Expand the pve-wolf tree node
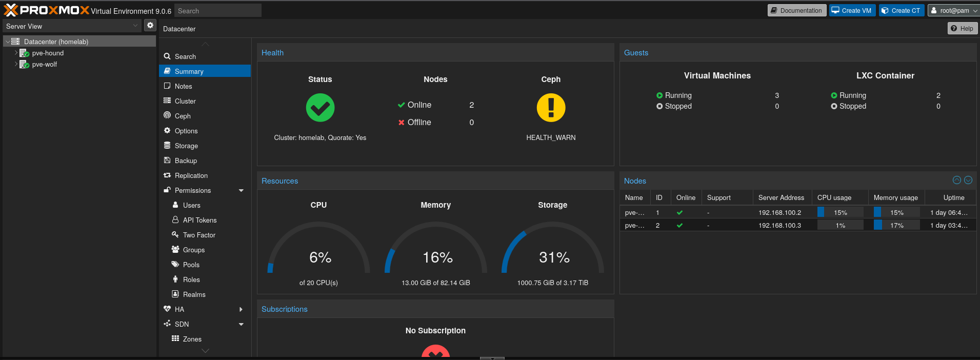The image size is (980, 360). click(x=16, y=64)
